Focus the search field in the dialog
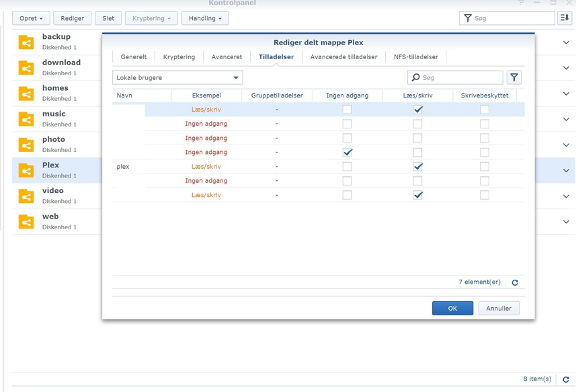 (455, 77)
